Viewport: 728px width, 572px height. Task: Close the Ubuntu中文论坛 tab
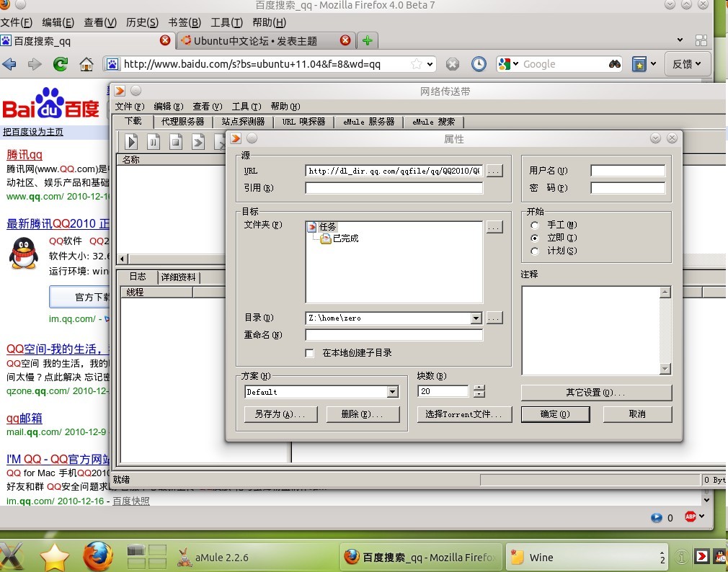345,40
